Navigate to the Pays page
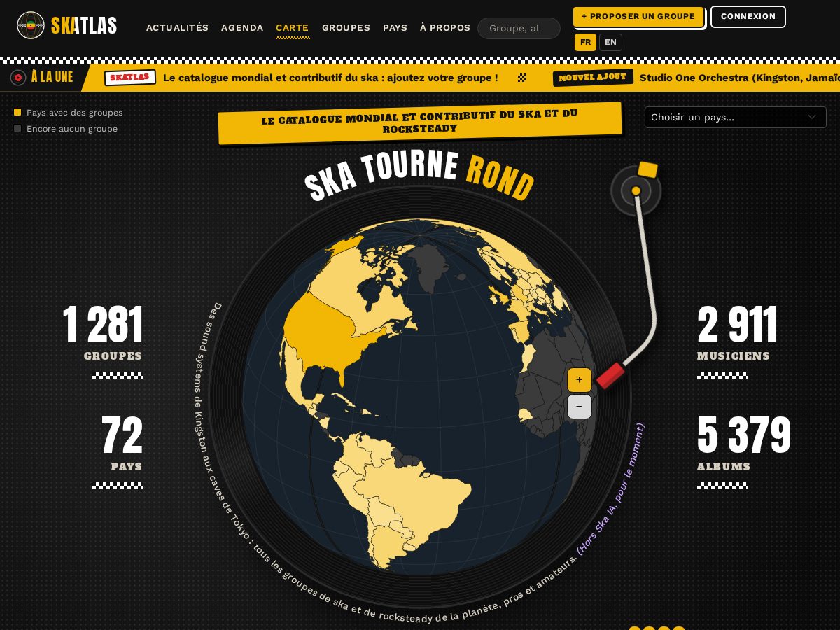This screenshot has width=840, height=630. tap(395, 28)
